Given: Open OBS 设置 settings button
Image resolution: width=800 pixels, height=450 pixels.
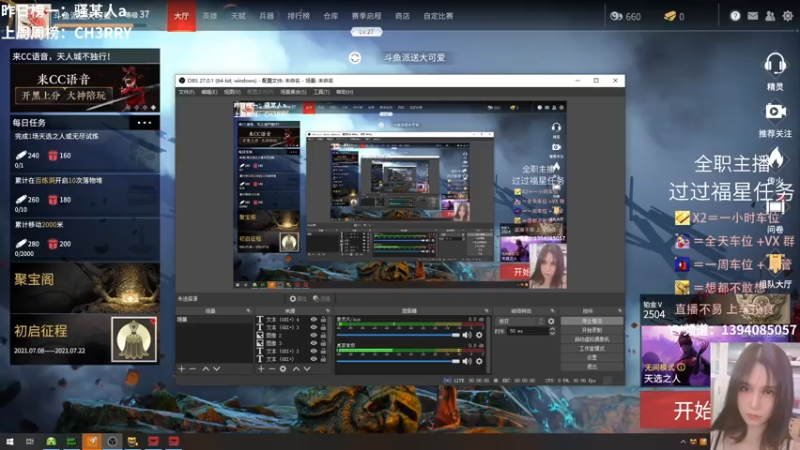Looking at the screenshot, I should pyautogui.click(x=592, y=358).
